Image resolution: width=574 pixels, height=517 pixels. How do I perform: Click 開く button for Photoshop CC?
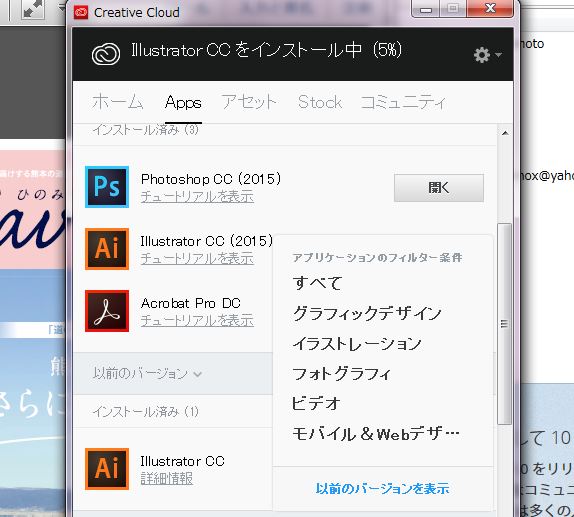coord(439,188)
